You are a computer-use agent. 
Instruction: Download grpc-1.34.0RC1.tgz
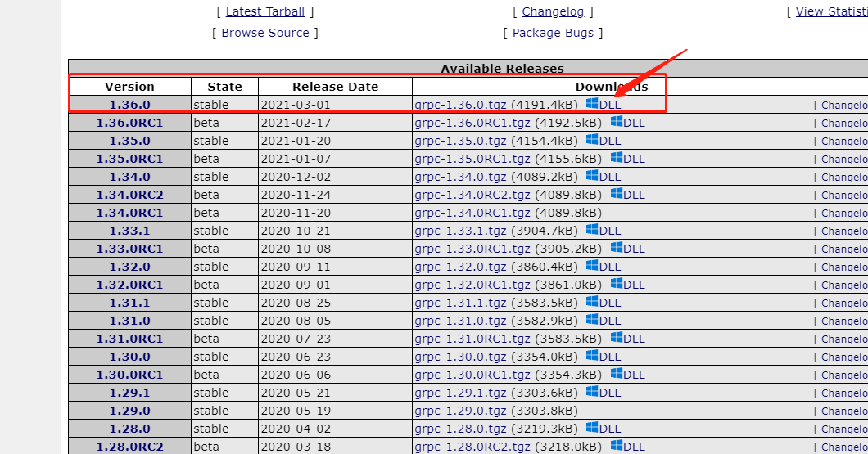[472, 213]
